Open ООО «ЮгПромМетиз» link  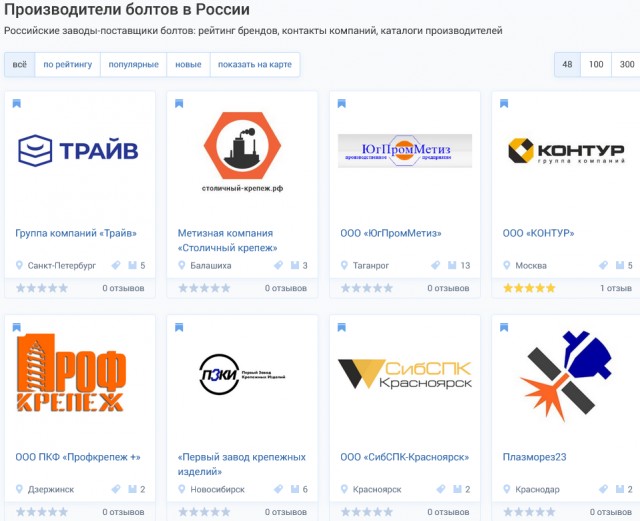pyautogui.click(x=391, y=233)
